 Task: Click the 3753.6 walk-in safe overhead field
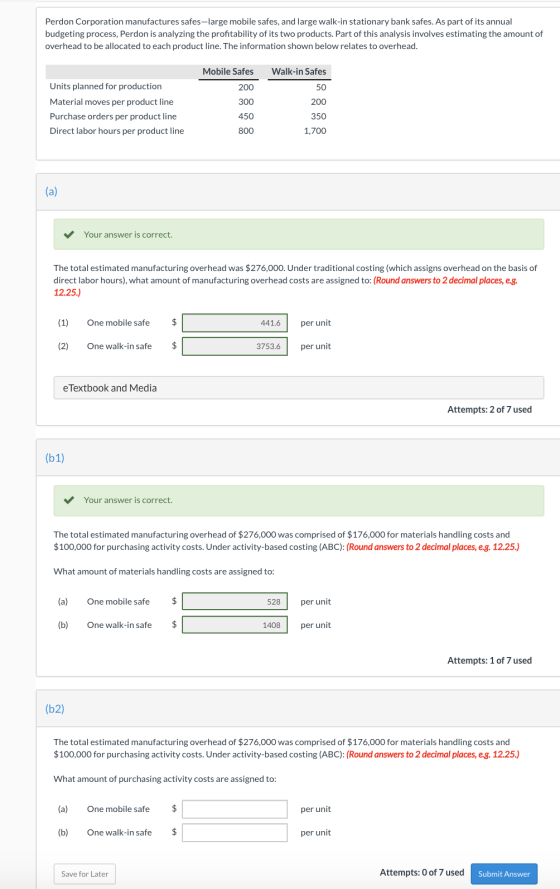(x=235, y=346)
